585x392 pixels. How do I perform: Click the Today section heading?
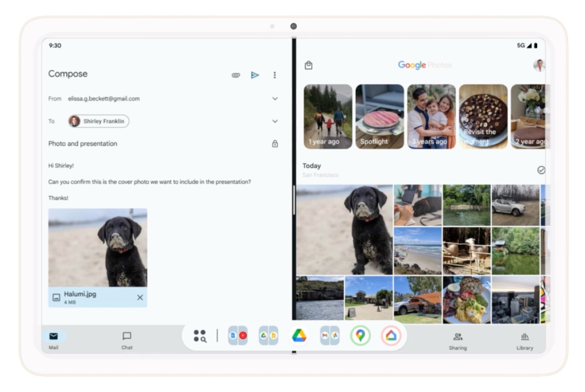(312, 166)
